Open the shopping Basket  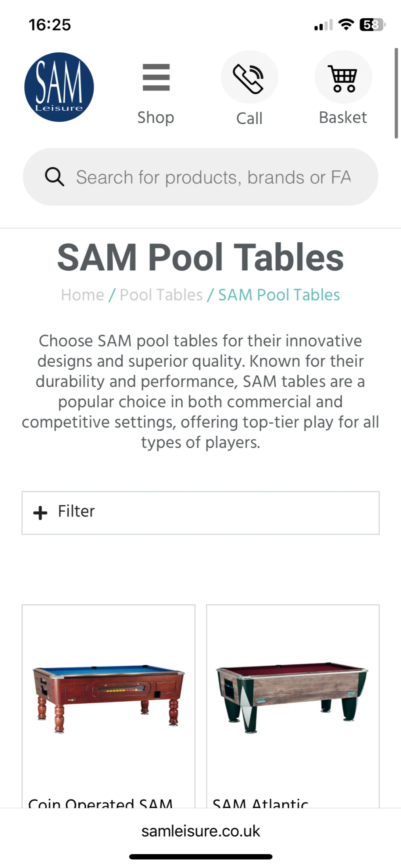[343, 77]
